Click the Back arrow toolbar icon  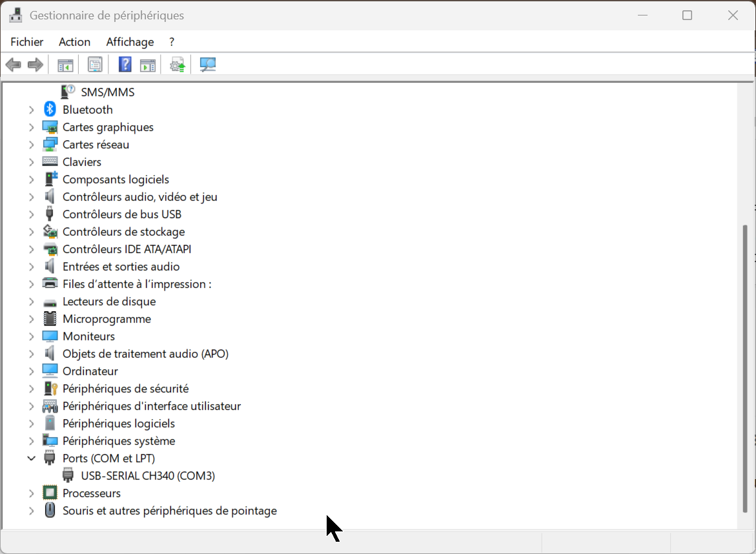(14, 65)
